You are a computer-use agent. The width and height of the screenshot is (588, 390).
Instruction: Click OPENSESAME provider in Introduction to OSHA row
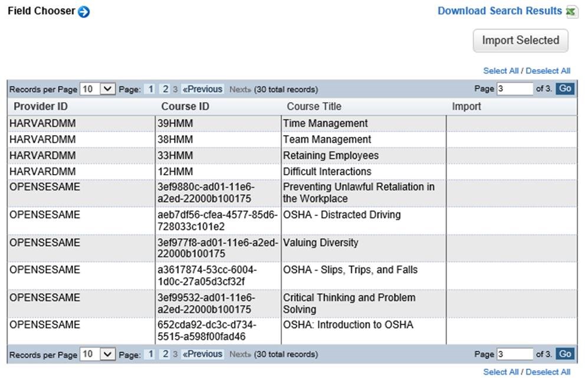click(x=45, y=325)
